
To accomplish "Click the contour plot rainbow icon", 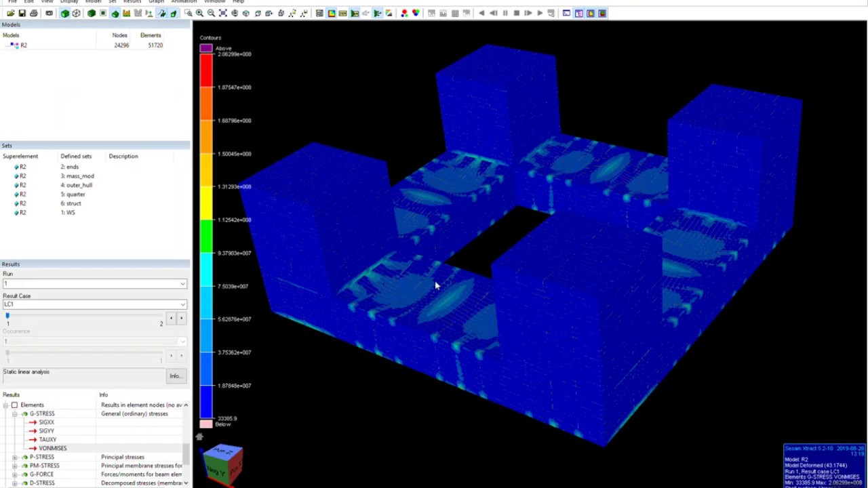I will pyautogui.click(x=332, y=13).
